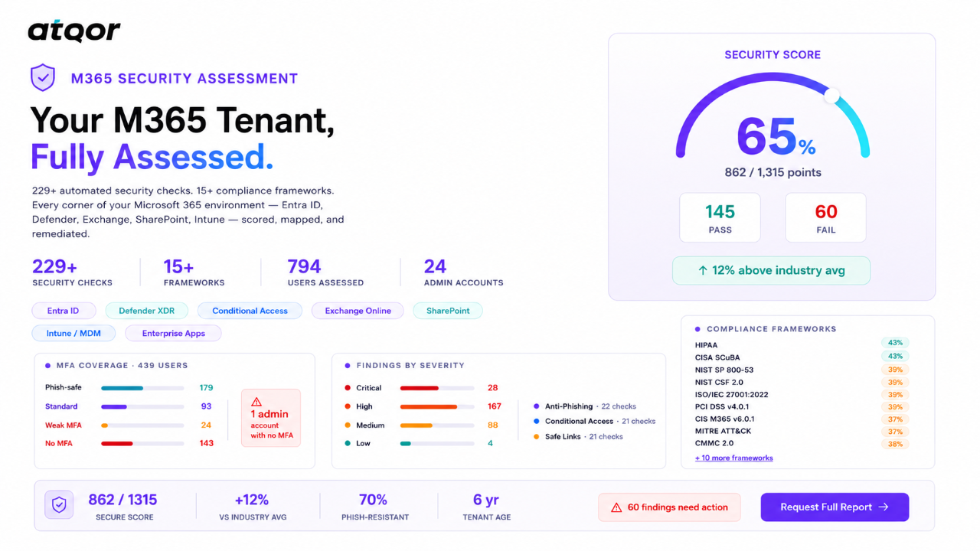Click the Weak MFA progress bar

[x=142, y=425]
